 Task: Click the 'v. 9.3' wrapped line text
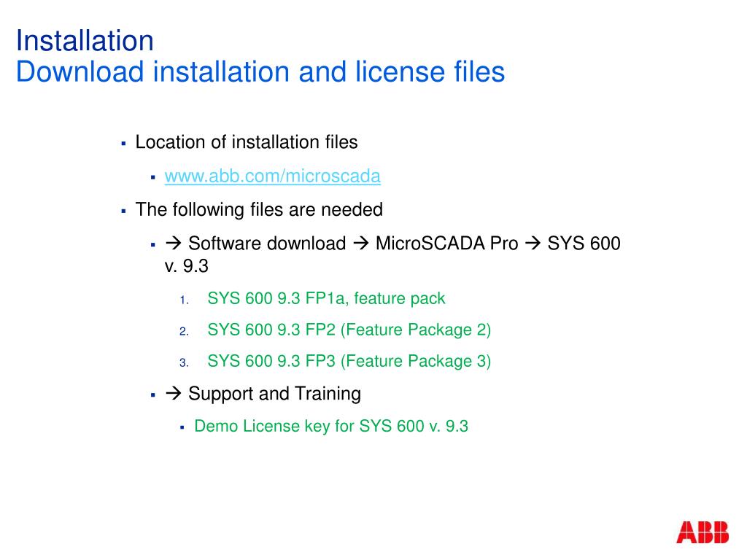[x=186, y=266]
